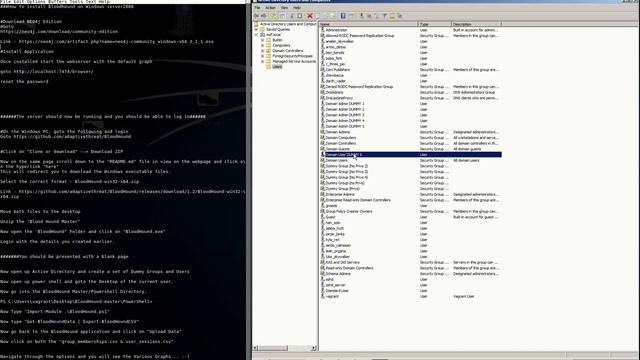The height and width of the screenshot is (360, 640).
Task: Select the Domain Guests group row
Action: click(410, 149)
